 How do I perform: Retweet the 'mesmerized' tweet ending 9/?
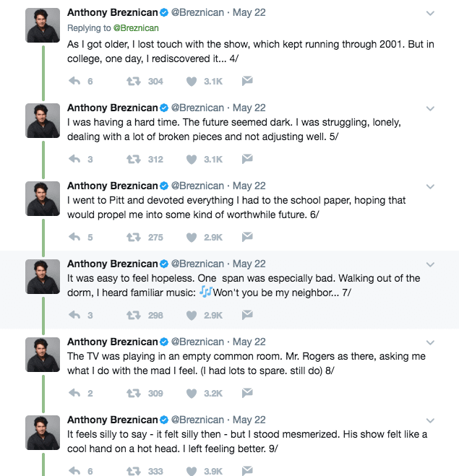click(x=134, y=471)
